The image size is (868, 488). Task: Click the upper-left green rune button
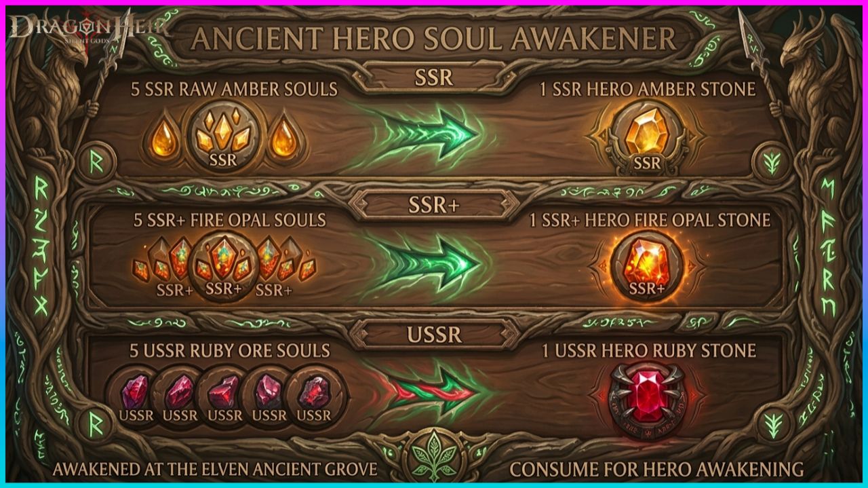tap(96, 163)
